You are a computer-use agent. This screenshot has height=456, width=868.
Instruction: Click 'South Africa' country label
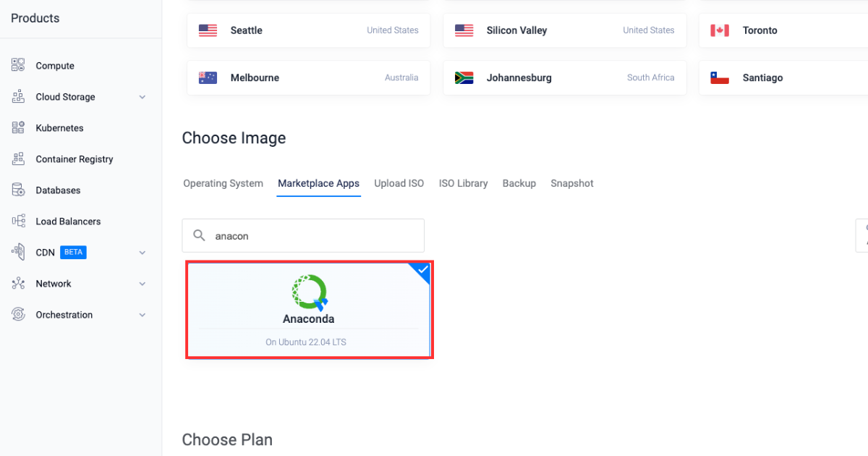pyautogui.click(x=651, y=77)
